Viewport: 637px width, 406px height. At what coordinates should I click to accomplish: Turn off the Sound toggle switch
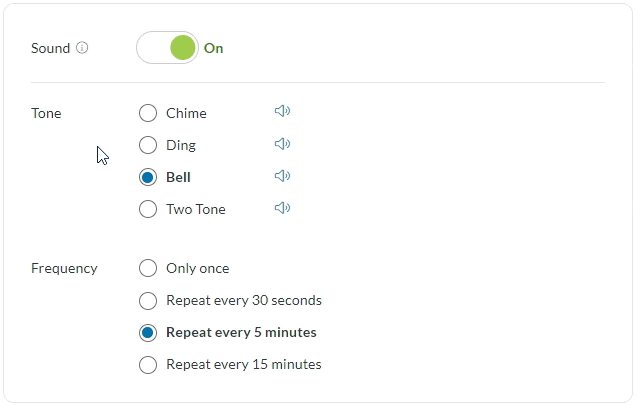[168, 48]
